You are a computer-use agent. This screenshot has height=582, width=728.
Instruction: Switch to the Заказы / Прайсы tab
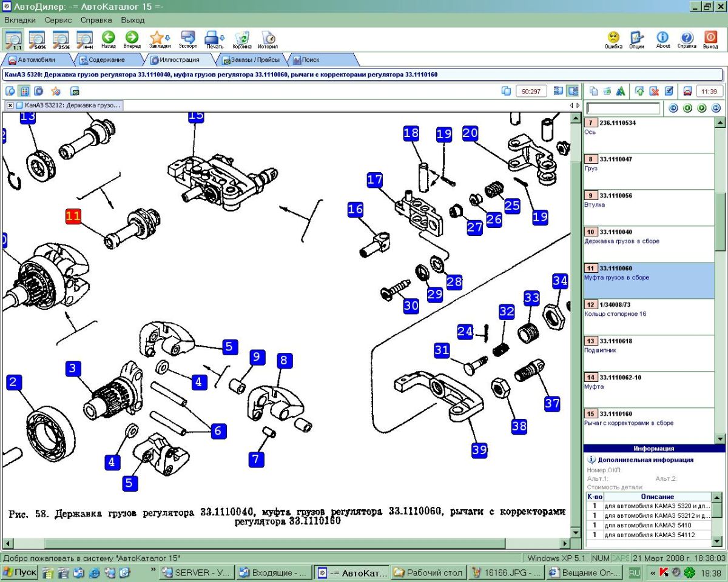coord(252,60)
